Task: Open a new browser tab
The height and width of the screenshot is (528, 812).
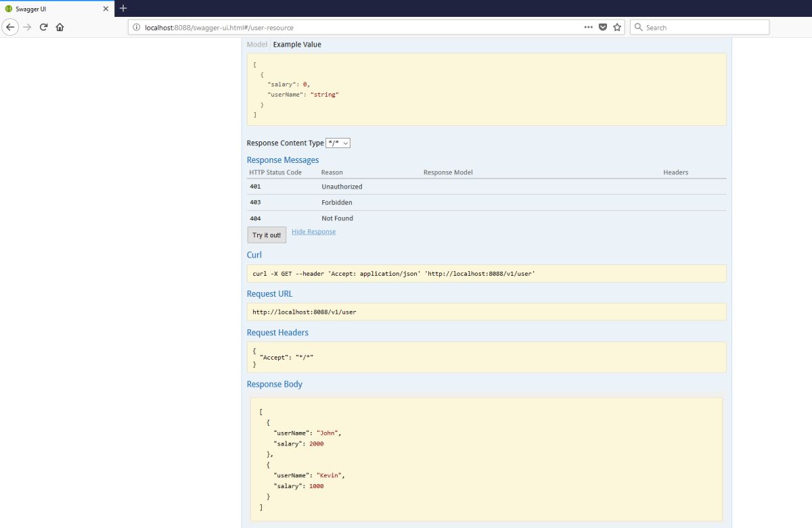Action: tap(123, 8)
